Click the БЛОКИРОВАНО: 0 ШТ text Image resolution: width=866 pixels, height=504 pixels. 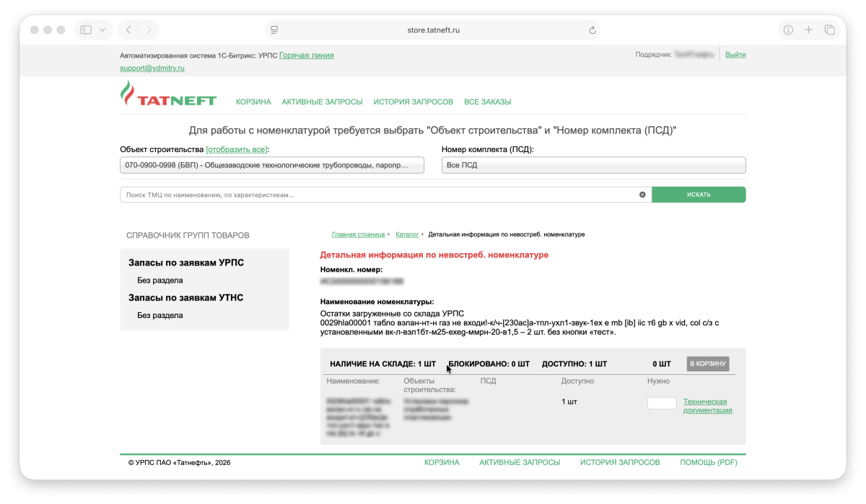489,364
